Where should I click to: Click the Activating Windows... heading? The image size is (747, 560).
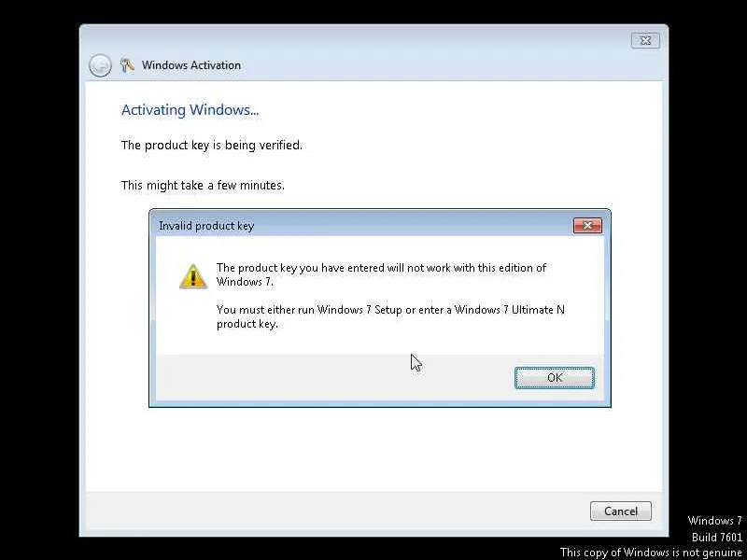tap(190, 109)
